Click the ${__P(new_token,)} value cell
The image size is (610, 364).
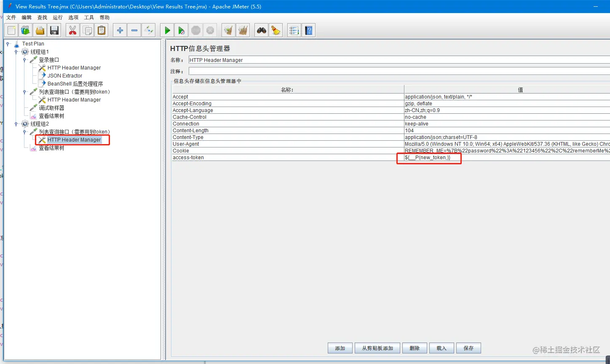tap(507, 158)
